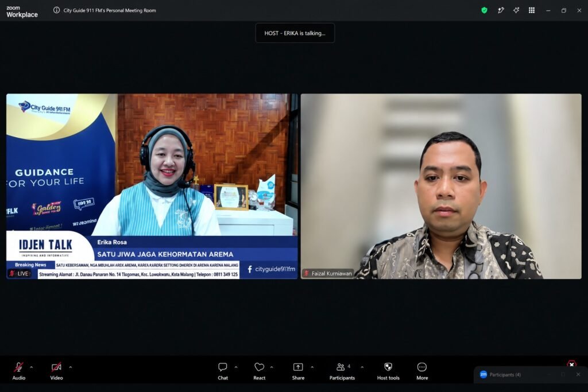Click the red leave icon at bottom right
The image size is (588, 392).
[x=571, y=364]
